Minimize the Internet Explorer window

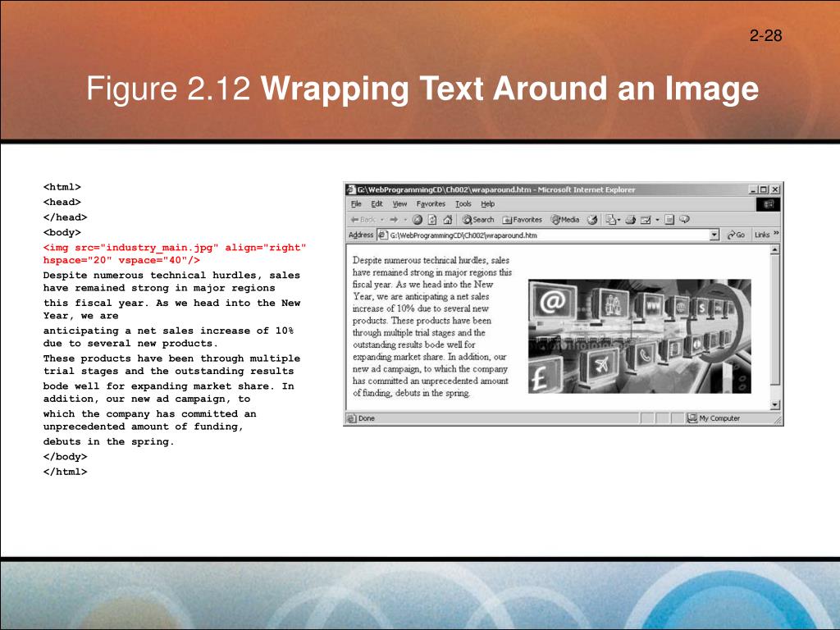coord(753,189)
